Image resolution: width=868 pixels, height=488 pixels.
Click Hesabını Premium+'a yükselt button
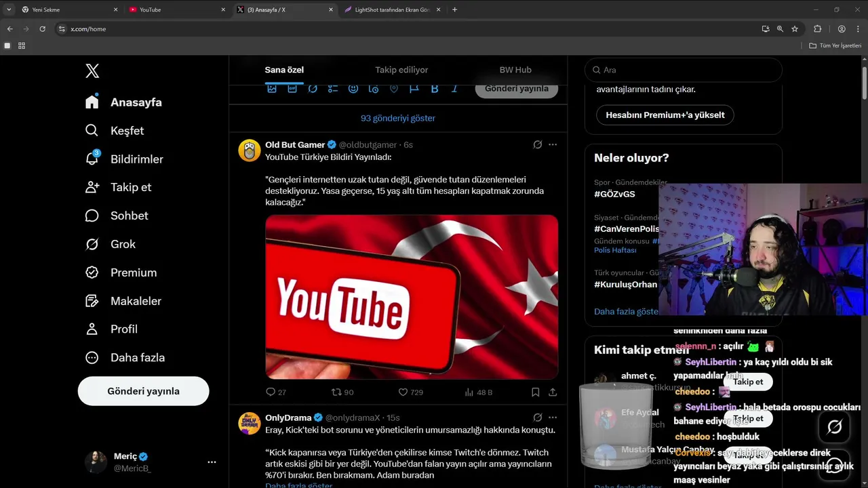tap(665, 115)
